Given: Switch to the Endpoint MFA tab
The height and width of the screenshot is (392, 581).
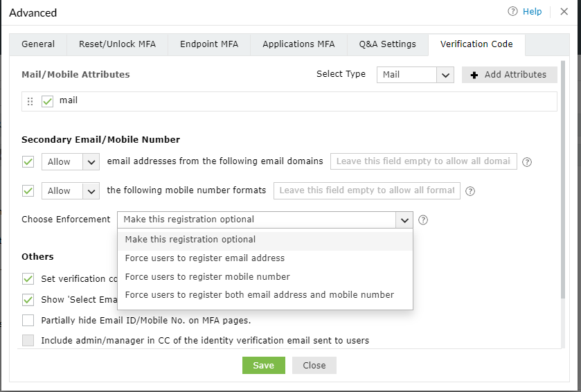Looking at the screenshot, I should coord(209,44).
